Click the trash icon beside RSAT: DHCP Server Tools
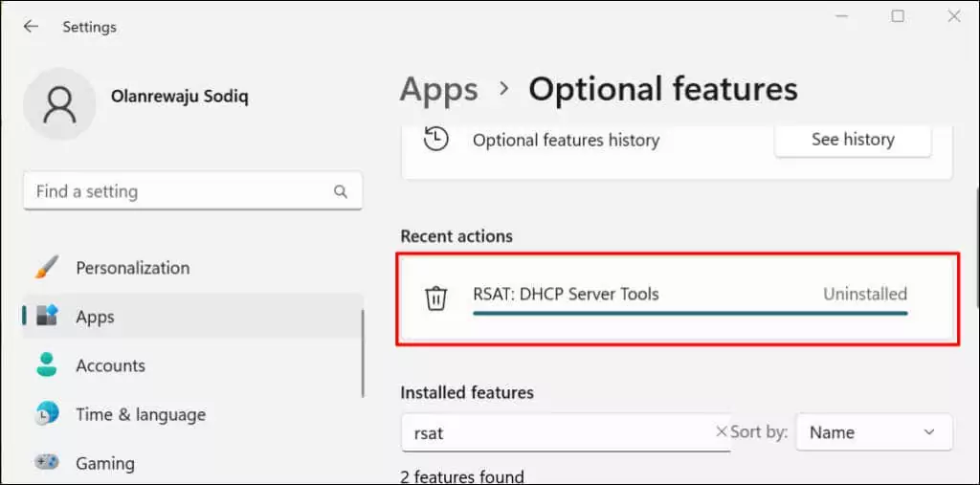This screenshot has height=485, width=980. point(435,298)
